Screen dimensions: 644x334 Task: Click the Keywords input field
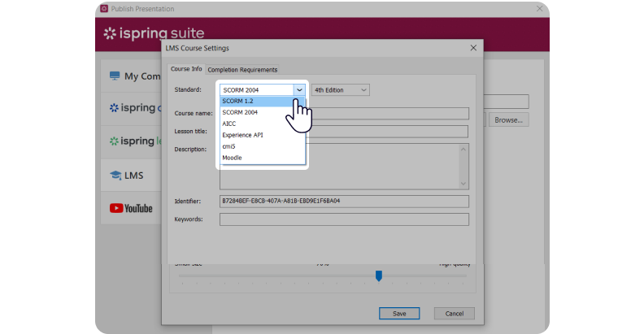click(x=344, y=219)
